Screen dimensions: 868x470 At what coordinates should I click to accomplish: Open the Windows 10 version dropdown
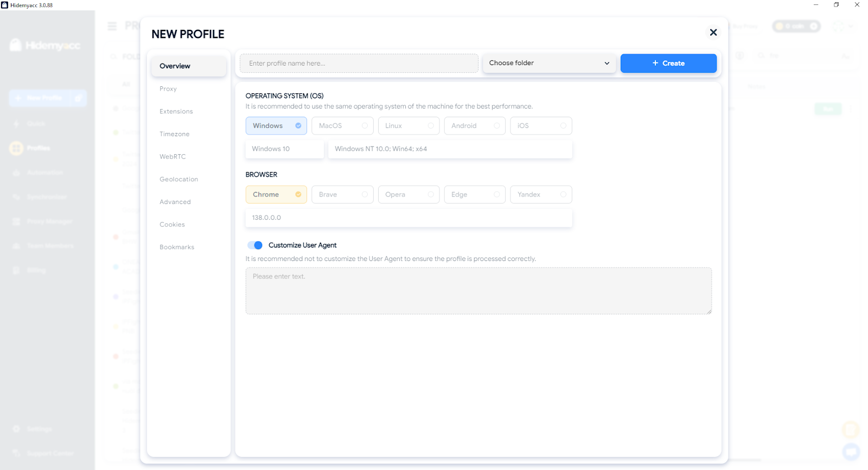(284, 149)
